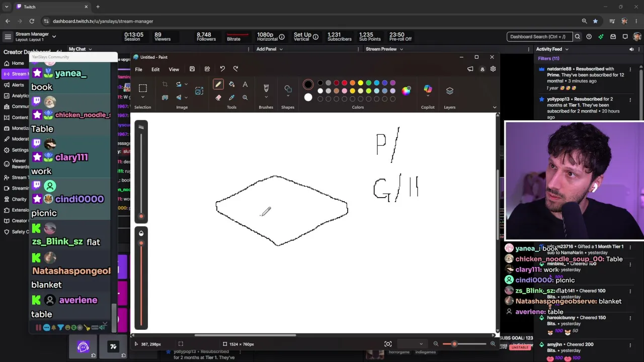
Task: Open the Activity Feed dropdown
Action: pyautogui.click(x=567, y=49)
